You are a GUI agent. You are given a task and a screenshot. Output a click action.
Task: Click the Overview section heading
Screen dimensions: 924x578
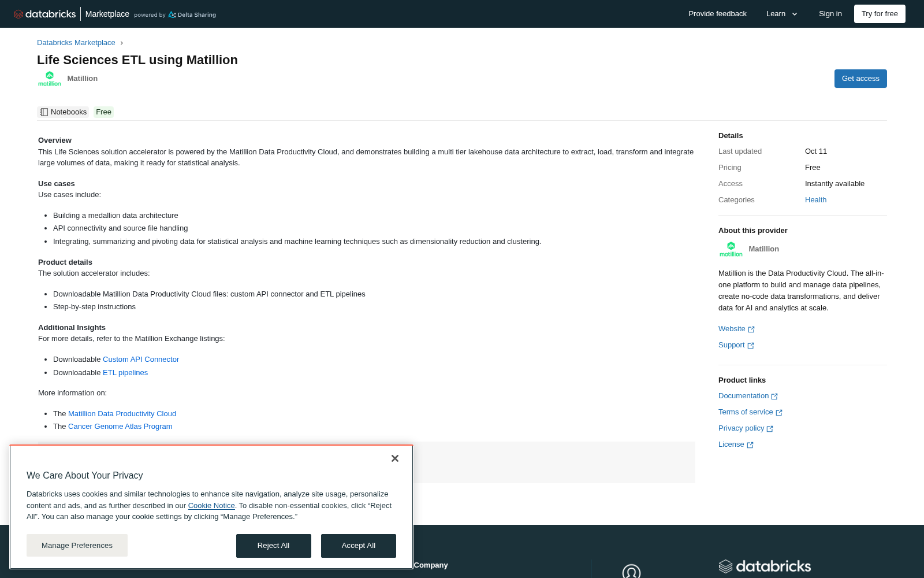pos(55,140)
